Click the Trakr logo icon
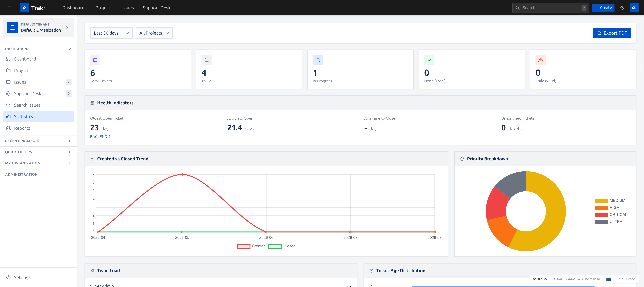This screenshot has width=644, height=287. click(24, 8)
